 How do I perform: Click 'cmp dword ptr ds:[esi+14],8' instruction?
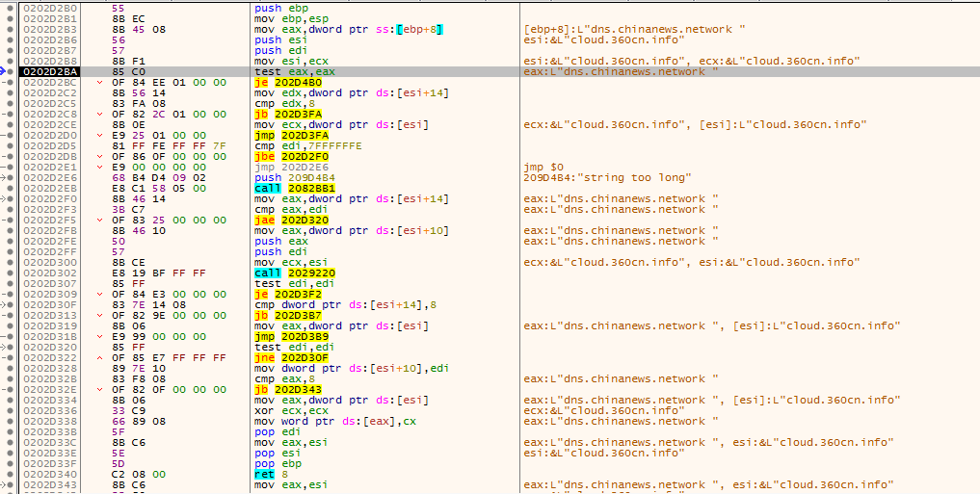(345, 304)
